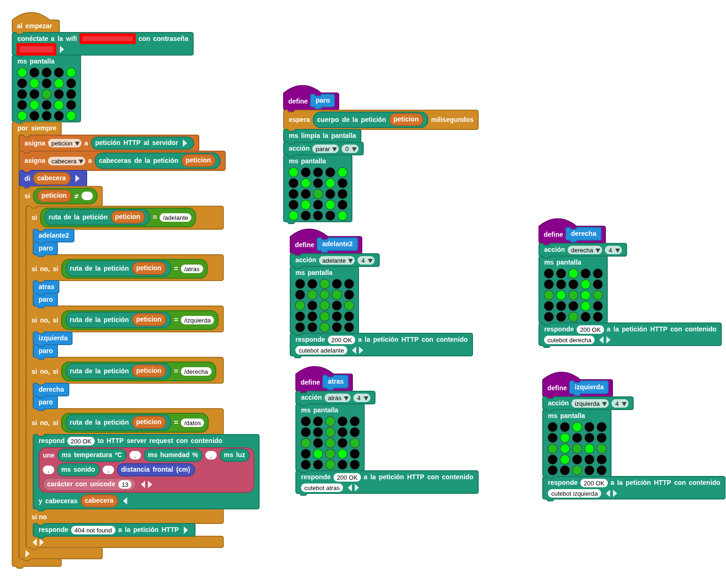
Task: Click the right arrow after carácter con unicode
Action: [150, 484]
